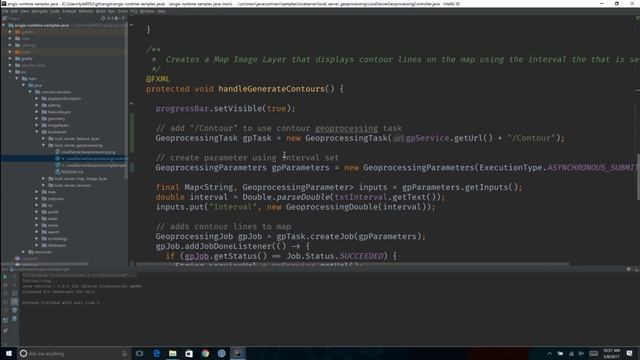Click the Cortana microphone icon

[x=124, y=353]
